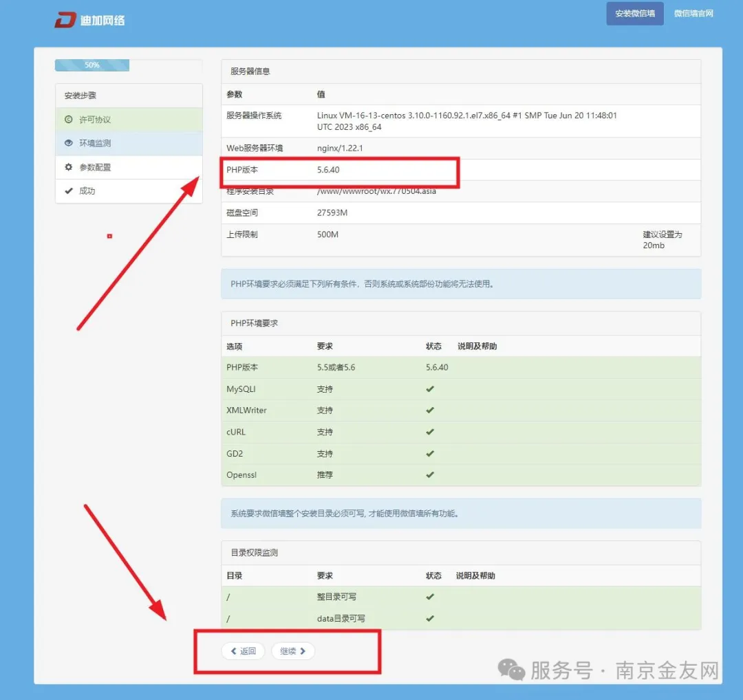Click the cURL status checkmark

point(430,433)
